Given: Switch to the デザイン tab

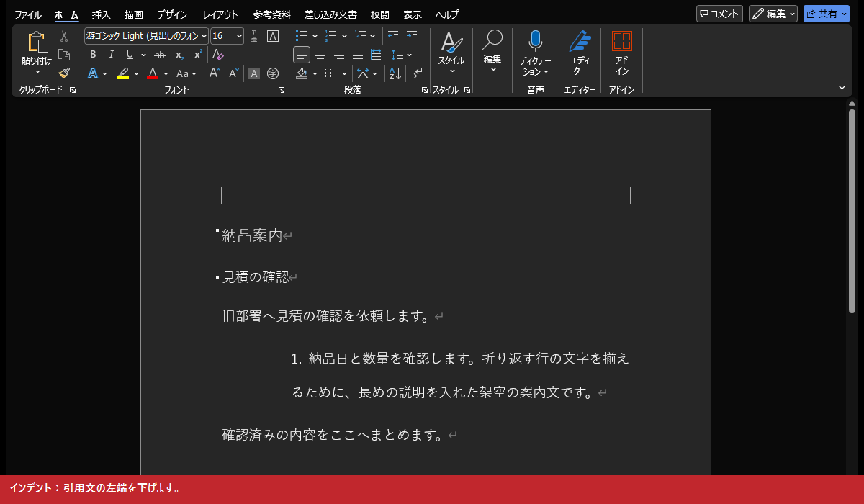Looking at the screenshot, I should pyautogui.click(x=172, y=14).
